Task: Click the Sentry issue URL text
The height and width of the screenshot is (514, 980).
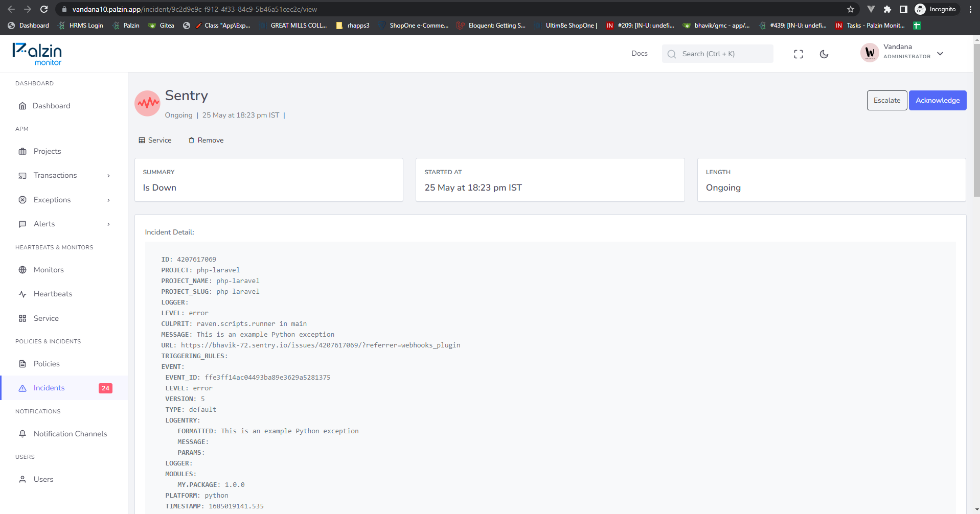Action: pos(321,345)
